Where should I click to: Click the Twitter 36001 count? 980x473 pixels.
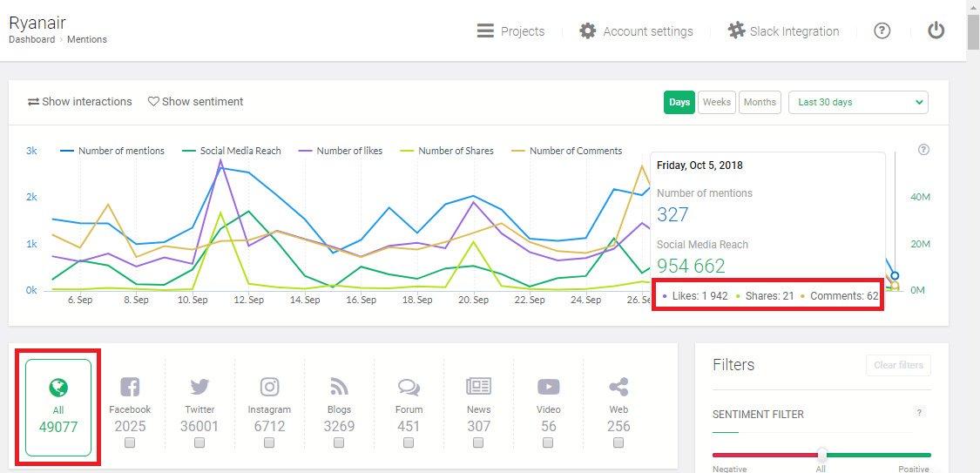point(200,427)
